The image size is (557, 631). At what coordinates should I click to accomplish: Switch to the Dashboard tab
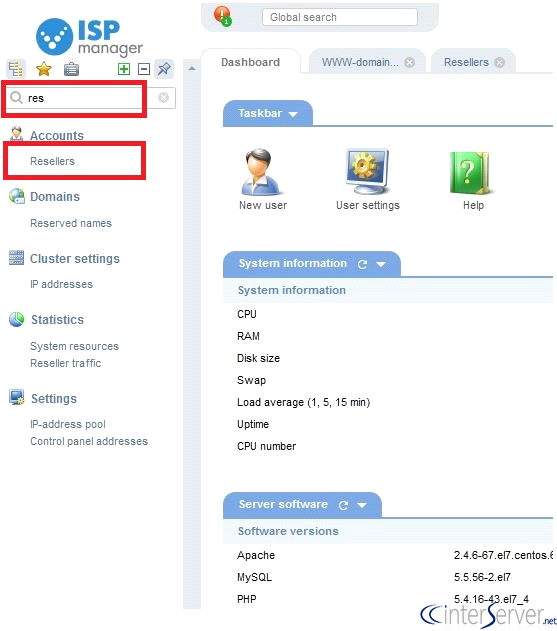point(250,62)
